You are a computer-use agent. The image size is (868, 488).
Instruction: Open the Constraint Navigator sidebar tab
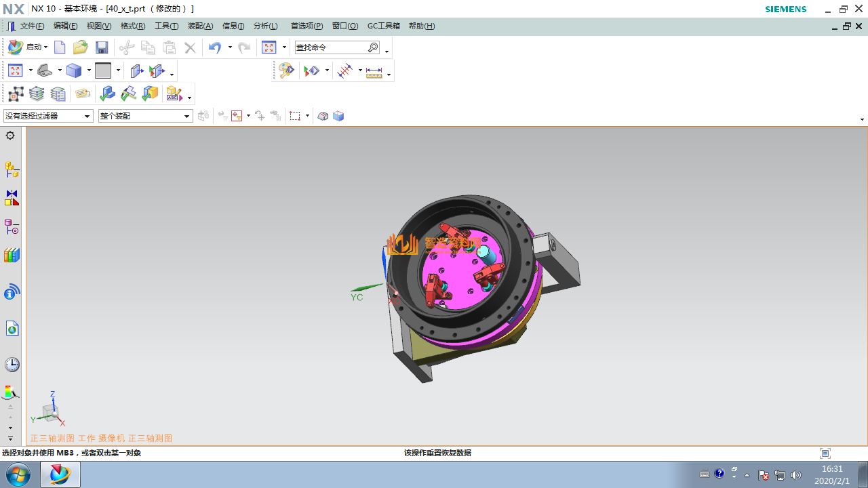[x=12, y=197]
